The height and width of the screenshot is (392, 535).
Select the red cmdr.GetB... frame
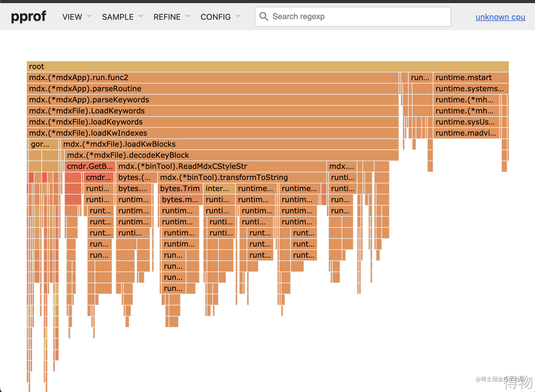click(x=90, y=166)
